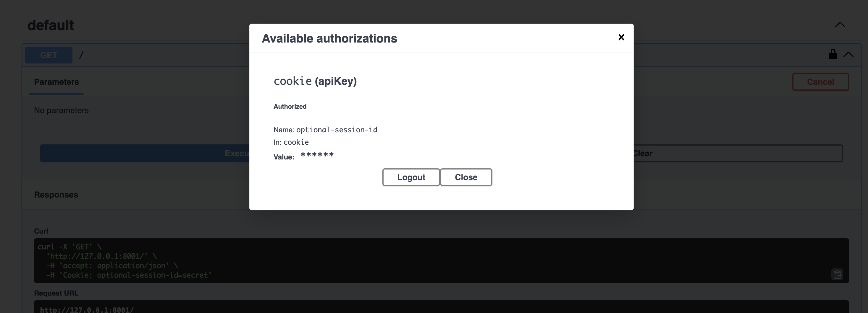
Task: Collapse the GET / operation chevron
Action: [848, 55]
